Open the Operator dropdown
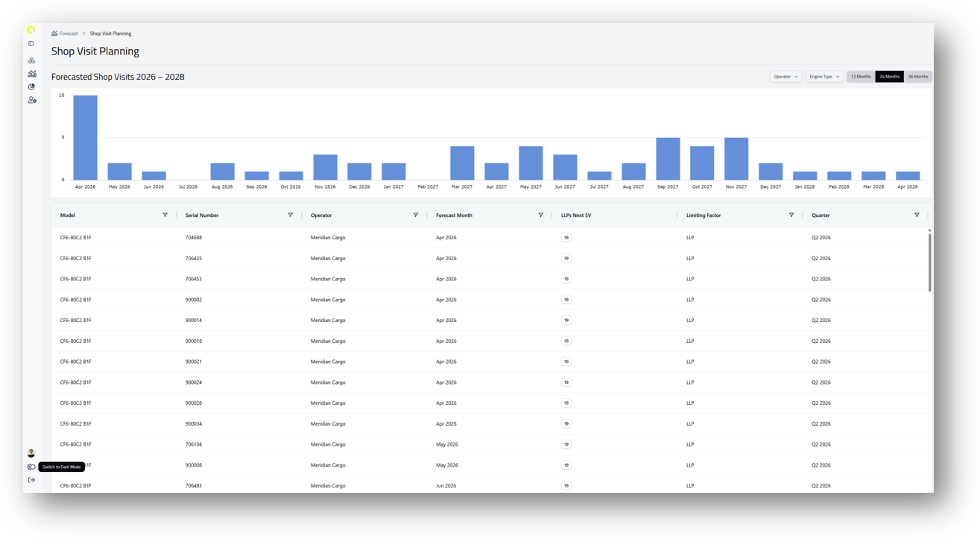This screenshot has width=980, height=539. click(785, 77)
